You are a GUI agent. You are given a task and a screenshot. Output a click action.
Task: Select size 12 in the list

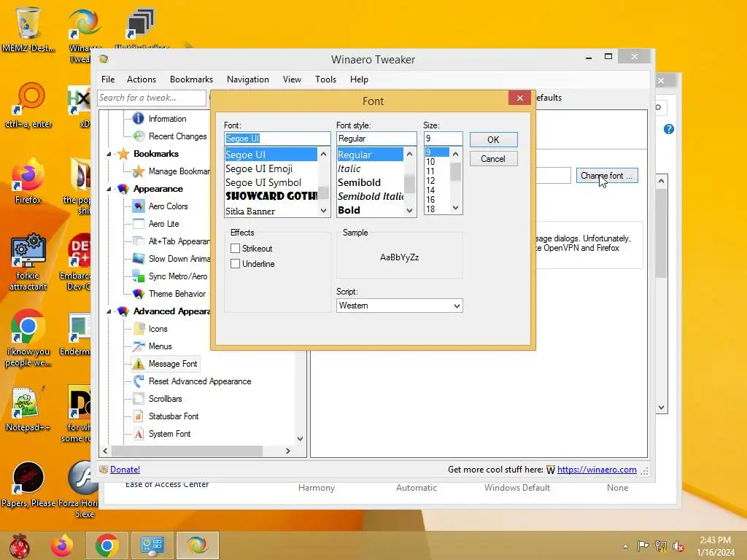tap(437, 181)
